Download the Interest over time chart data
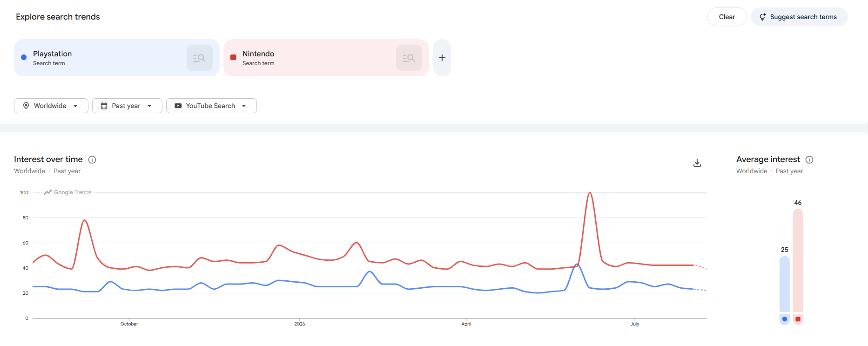This screenshot has width=868, height=346. (697, 163)
